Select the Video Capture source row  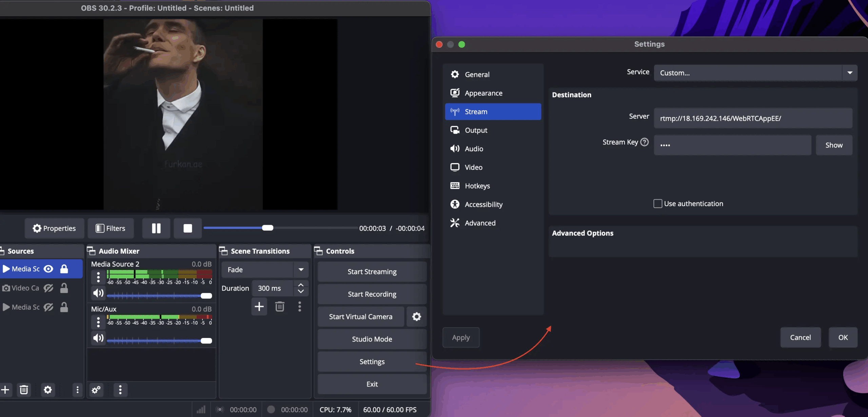coord(41,288)
